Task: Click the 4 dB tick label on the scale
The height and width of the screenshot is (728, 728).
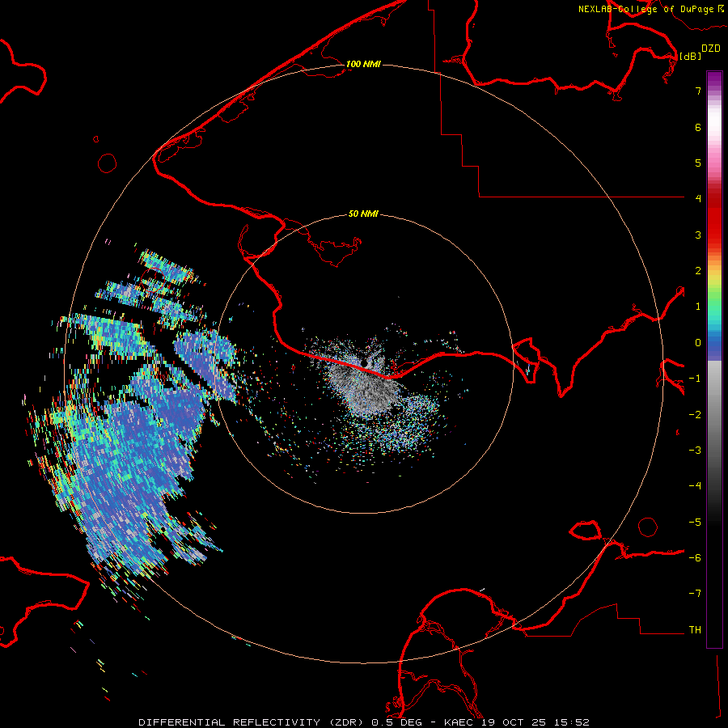Action: click(x=698, y=198)
